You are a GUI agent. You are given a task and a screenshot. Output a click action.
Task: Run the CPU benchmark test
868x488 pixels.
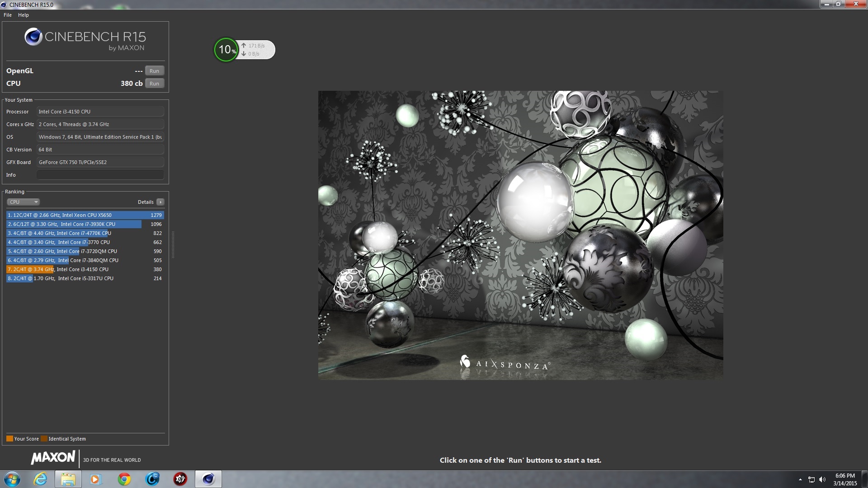pos(154,84)
